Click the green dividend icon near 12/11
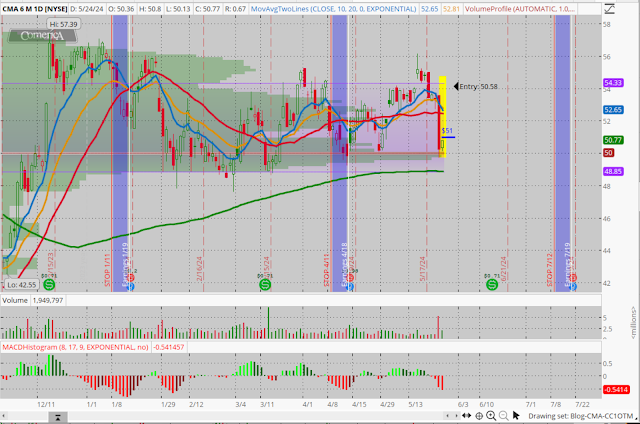The image size is (640, 424). point(49,284)
